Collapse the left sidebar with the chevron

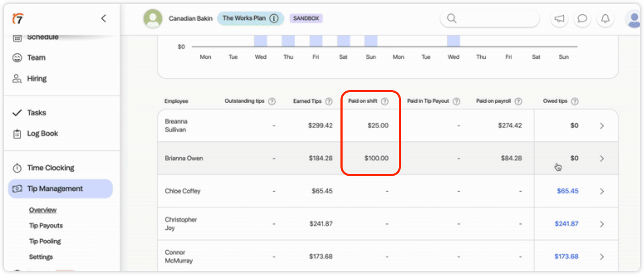[104, 18]
